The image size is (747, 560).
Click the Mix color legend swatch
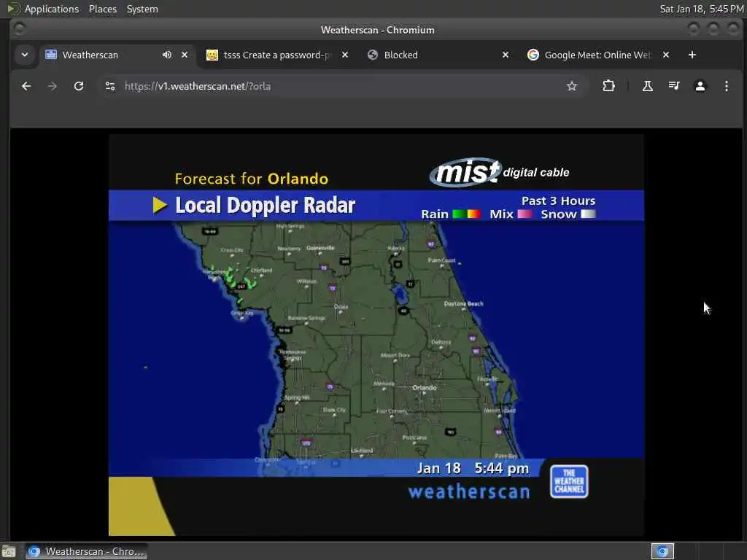pyautogui.click(x=525, y=214)
